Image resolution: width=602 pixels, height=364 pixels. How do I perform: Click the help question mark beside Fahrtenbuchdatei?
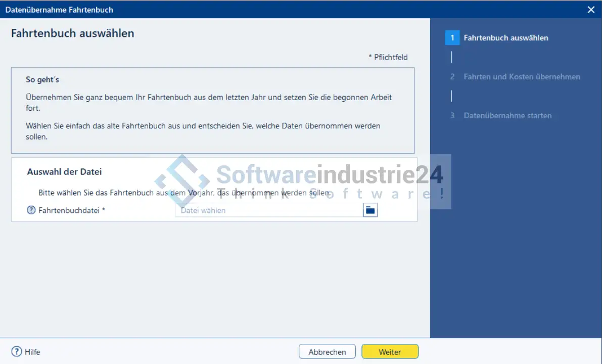31,210
